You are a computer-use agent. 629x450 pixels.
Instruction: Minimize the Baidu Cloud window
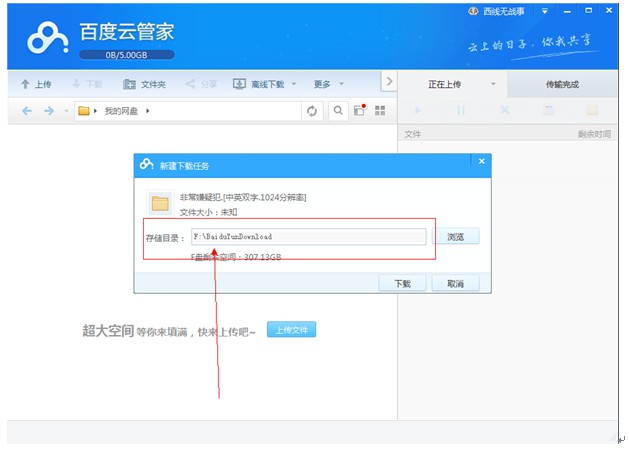coord(567,11)
